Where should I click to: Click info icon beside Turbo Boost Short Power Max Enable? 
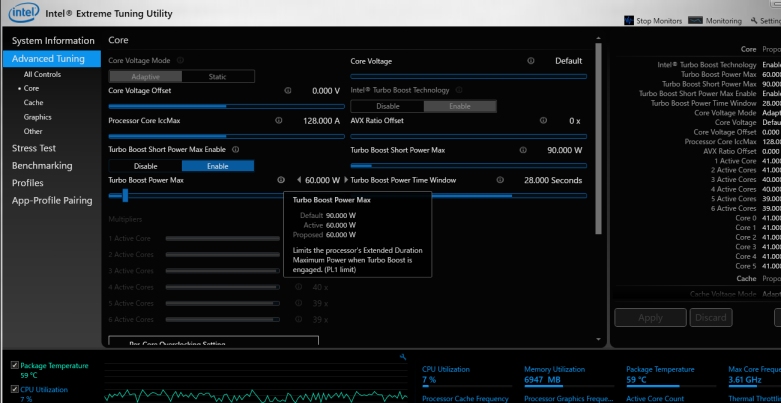pos(236,149)
